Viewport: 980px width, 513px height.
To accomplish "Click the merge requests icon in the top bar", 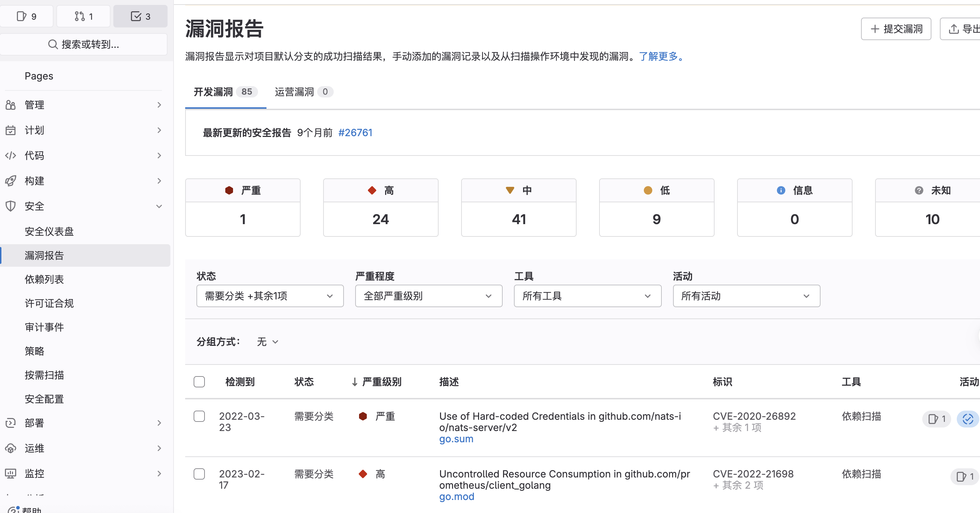I will 83,16.
